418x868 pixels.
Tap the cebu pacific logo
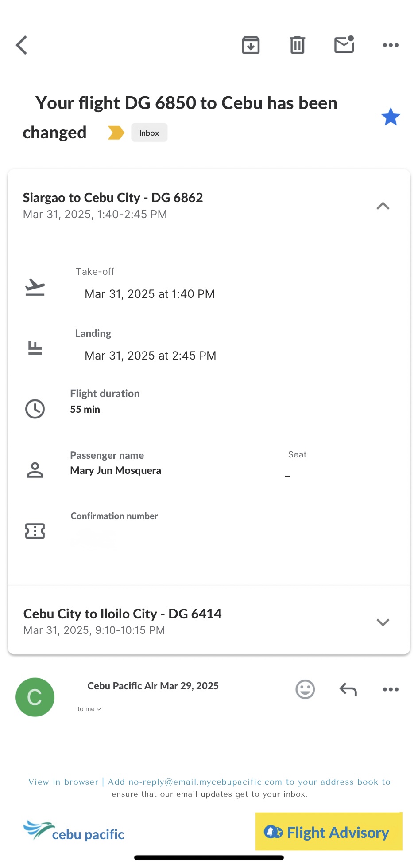[x=74, y=831]
